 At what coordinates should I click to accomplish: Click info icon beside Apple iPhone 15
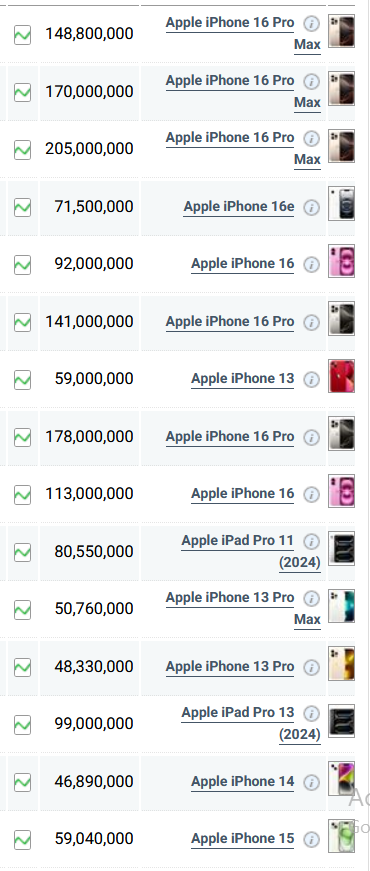click(312, 839)
